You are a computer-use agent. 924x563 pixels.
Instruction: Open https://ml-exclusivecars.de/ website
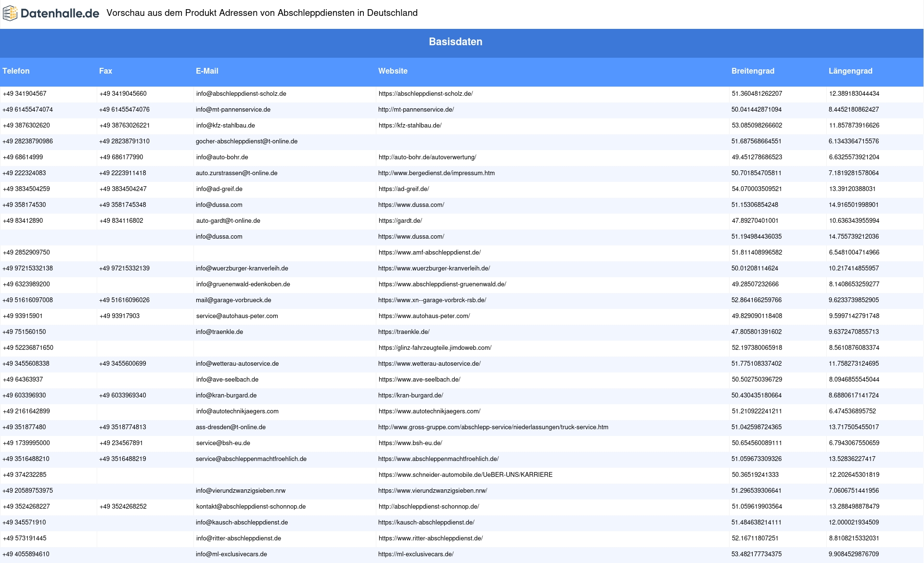coord(416,554)
